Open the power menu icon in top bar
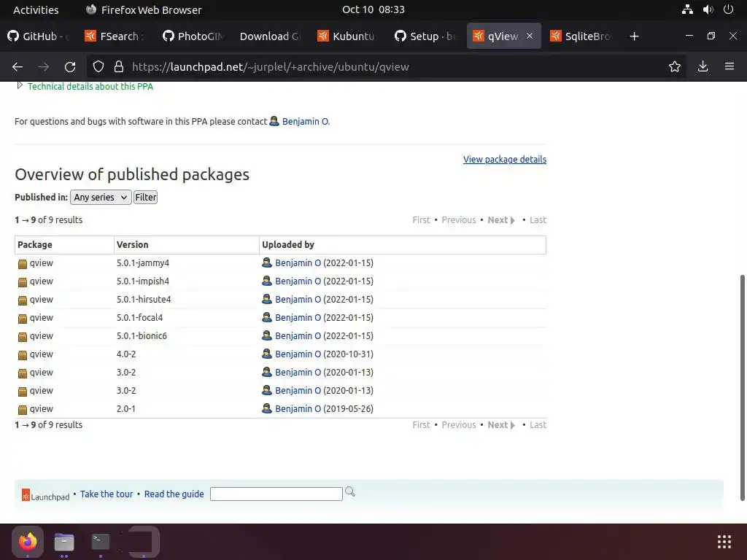 [x=728, y=9]
